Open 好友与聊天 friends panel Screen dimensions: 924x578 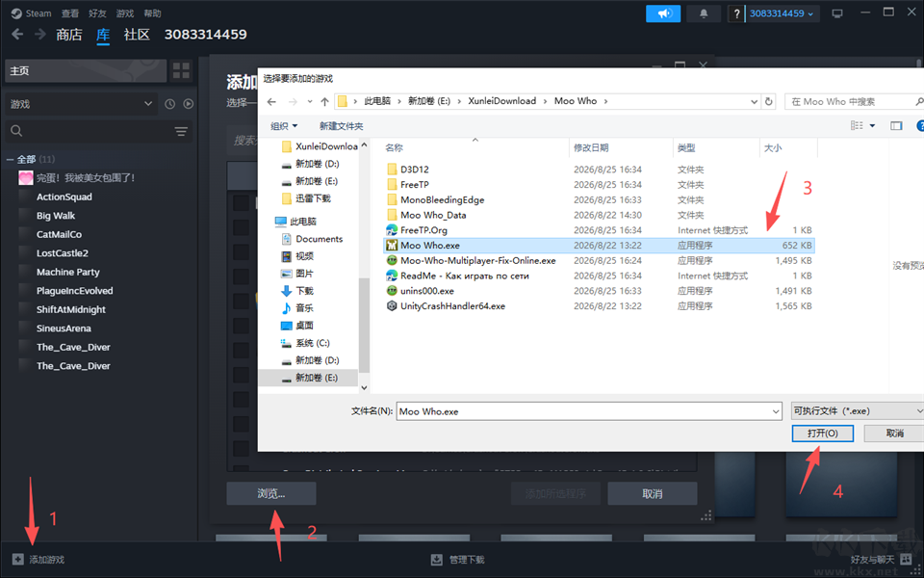tap(881, 559)
